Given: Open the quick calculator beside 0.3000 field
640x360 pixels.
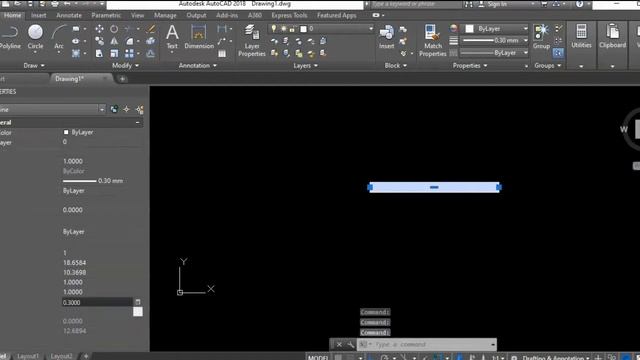Looking at the screenshot, I should (138, 302).
